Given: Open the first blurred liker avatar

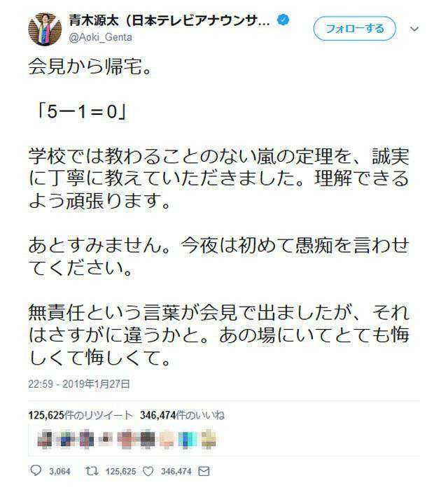Looking at the screenshot, I should point(44,439).
